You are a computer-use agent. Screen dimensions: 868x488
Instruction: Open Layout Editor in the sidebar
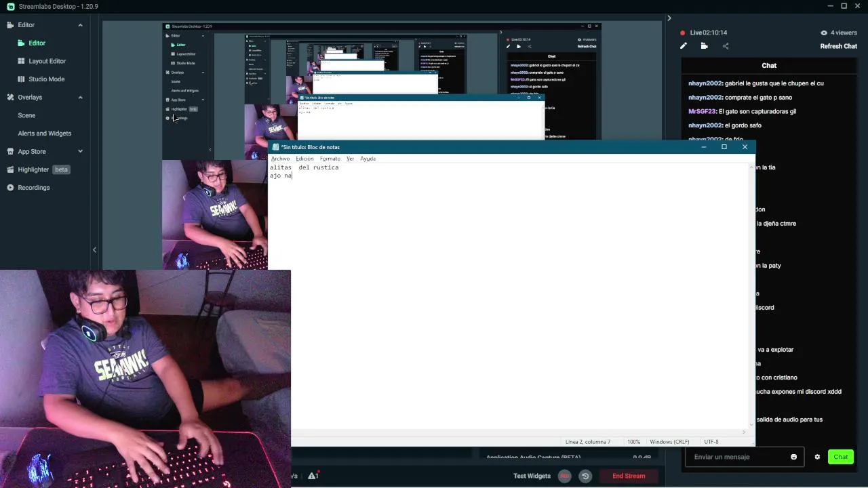tap(47, 61)
